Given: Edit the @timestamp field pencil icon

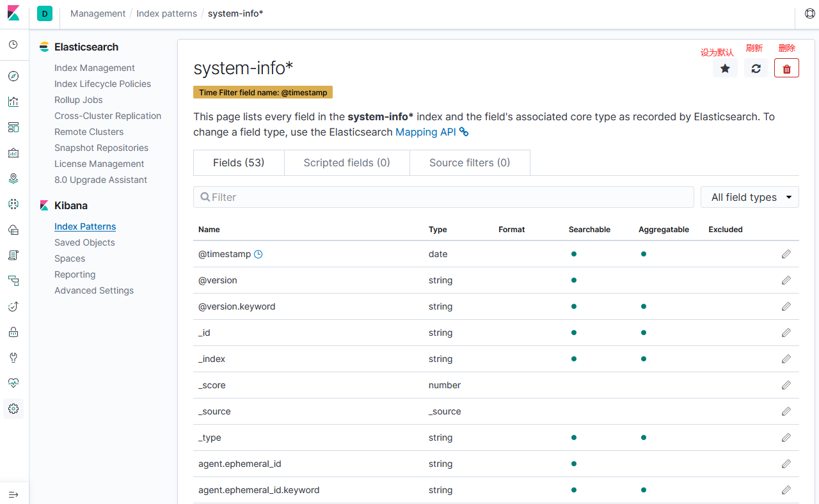Looking at the screenshot, I should click(786, 254).
